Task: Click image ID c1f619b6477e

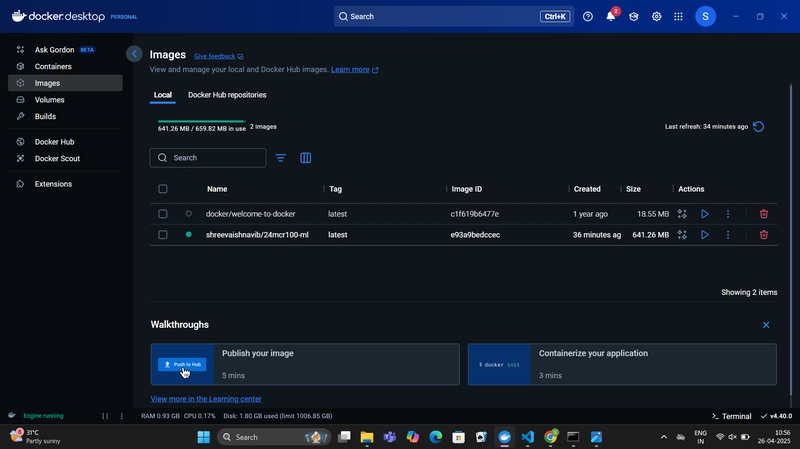Action: [x=474, y=214]
